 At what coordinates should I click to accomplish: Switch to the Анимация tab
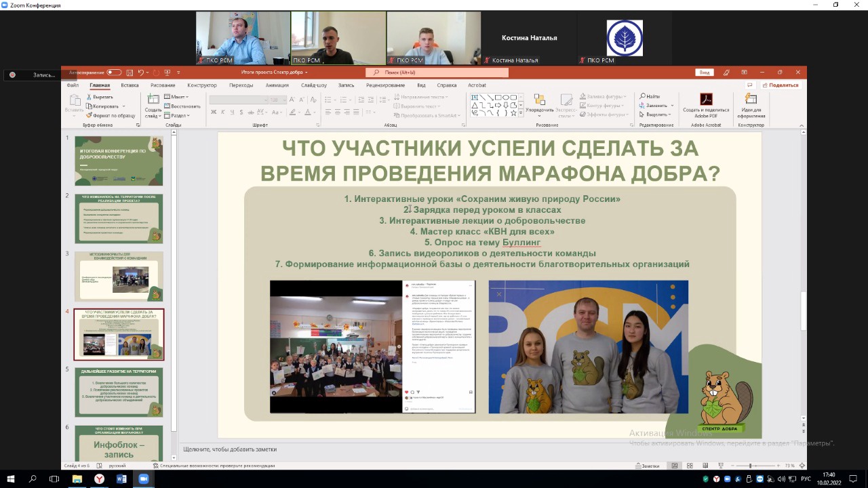tap(277, 85)
